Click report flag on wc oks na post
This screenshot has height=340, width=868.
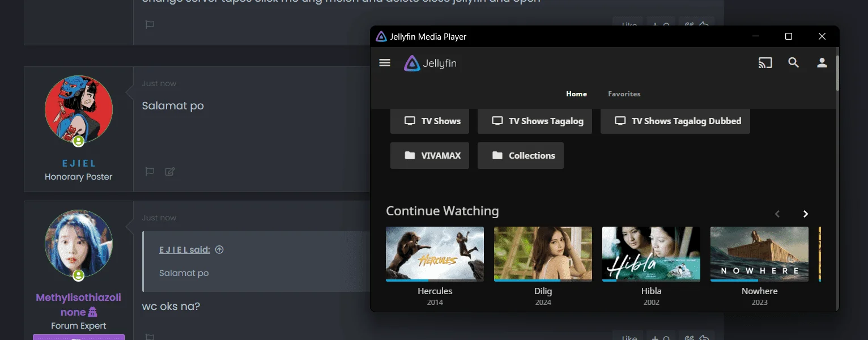coord(150,337)
